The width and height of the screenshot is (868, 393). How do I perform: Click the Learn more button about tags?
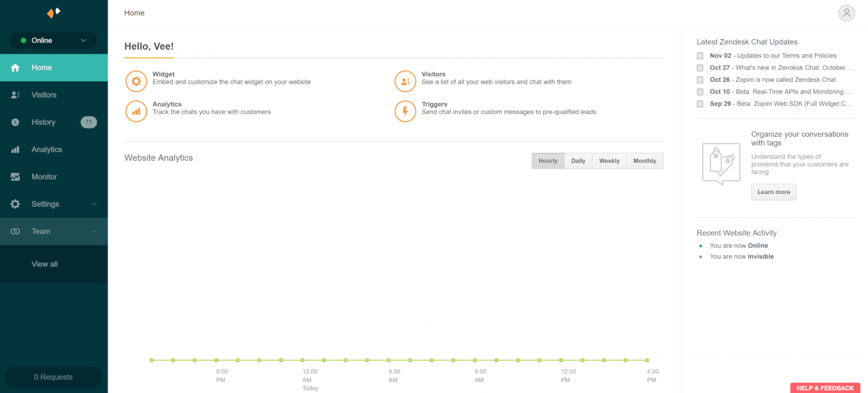[x=774, y=192]
